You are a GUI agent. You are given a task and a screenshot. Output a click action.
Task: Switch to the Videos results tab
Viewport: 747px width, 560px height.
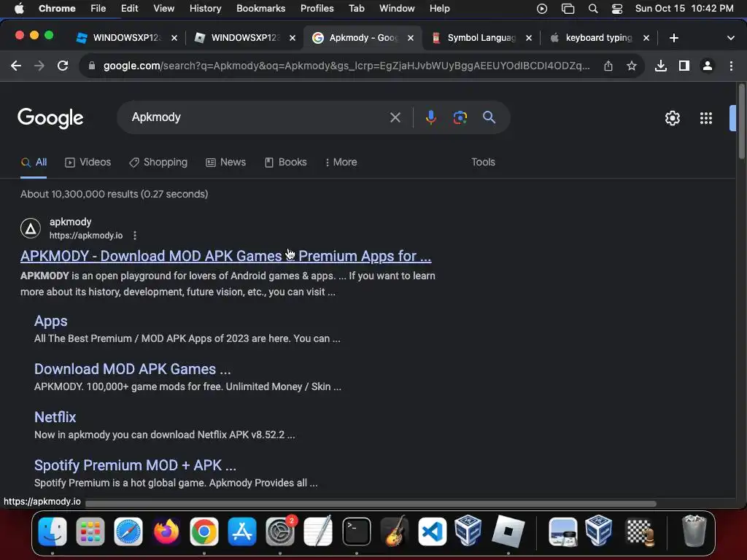click(88, 163)
